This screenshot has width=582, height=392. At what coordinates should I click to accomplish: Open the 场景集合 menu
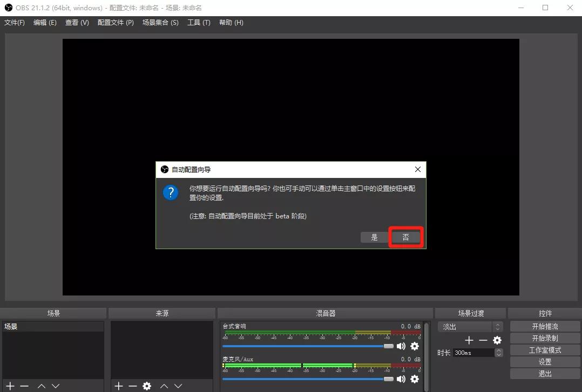coord(160,23)
